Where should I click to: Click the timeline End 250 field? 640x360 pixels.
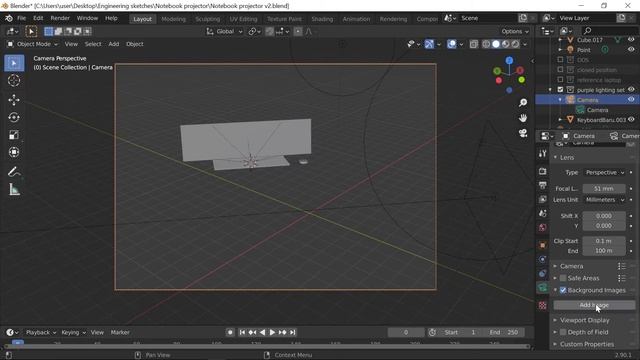[505, 333]
